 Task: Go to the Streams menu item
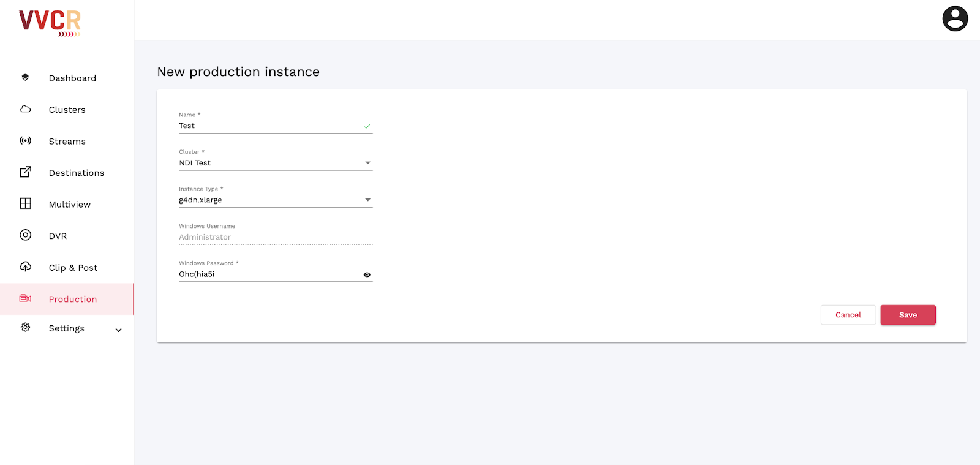(x=67, y=141)
